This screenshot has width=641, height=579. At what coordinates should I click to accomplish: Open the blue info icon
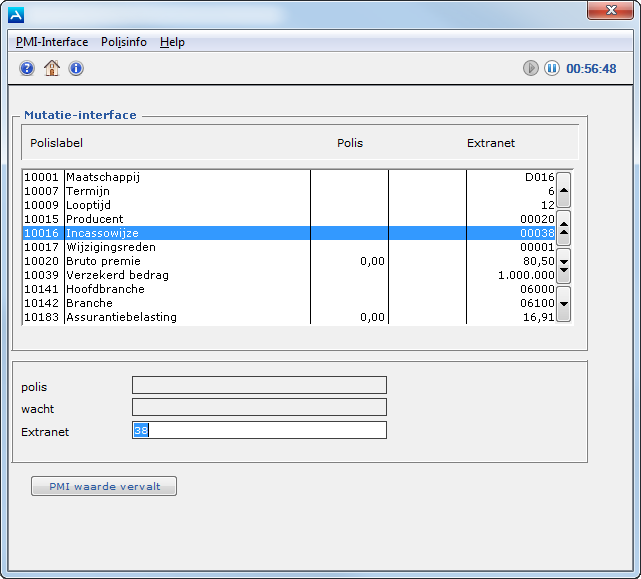(x=76, y=68)
